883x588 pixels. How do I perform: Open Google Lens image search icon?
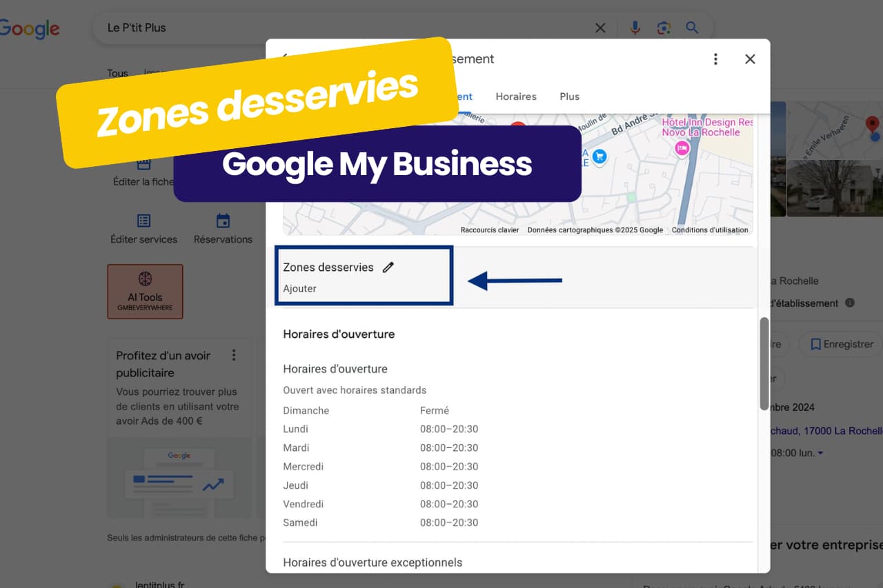(664, 28)
